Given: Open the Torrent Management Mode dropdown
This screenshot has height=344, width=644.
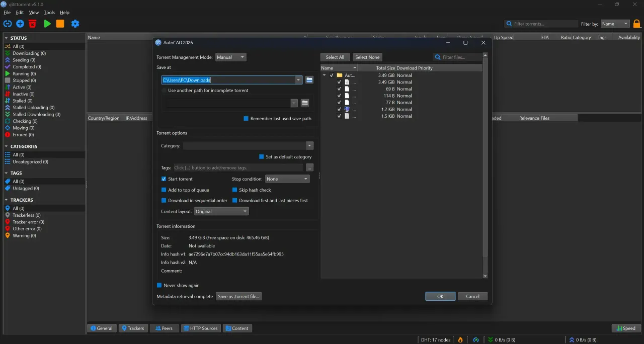Looking at the screenshot, I should (231, 57).
